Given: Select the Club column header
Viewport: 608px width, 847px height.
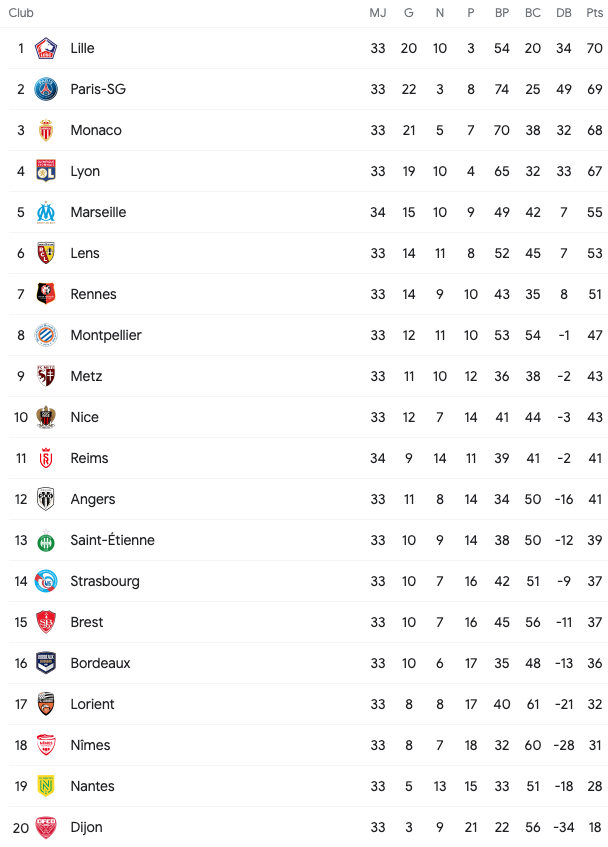Looking at the screenshot, I should [21, 12].
